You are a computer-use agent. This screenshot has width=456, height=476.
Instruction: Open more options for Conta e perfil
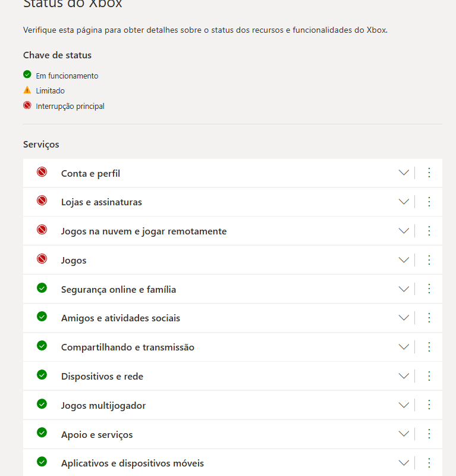[x=429, y=173]
